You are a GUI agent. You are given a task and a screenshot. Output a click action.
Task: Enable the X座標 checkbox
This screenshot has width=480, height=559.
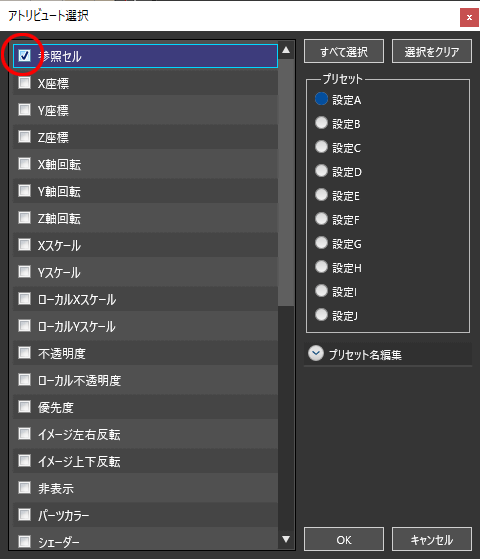click(x=24, y=83)
